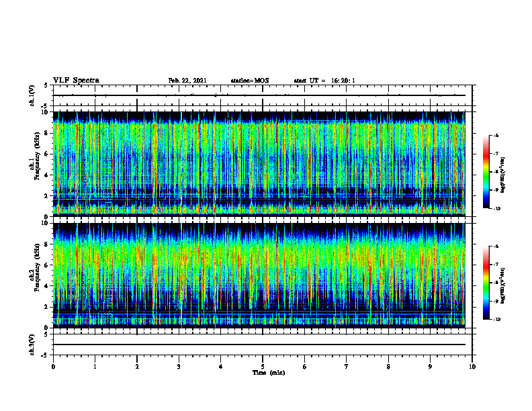Click the "4" kHz tick on ch.2 spectrogram
Image resolution: width=532 pixels, height=411 pixels.
47,286
